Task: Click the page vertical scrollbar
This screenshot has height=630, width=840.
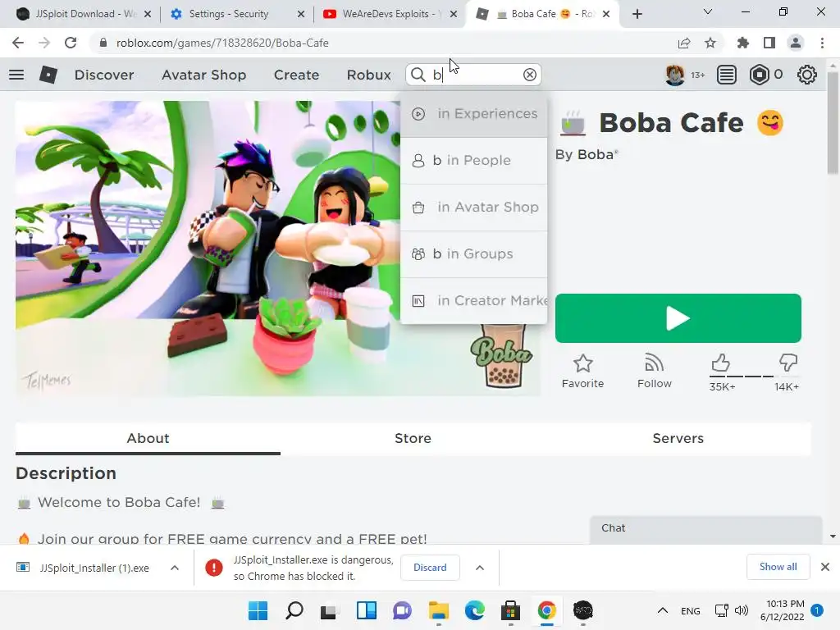Action: 833,121
